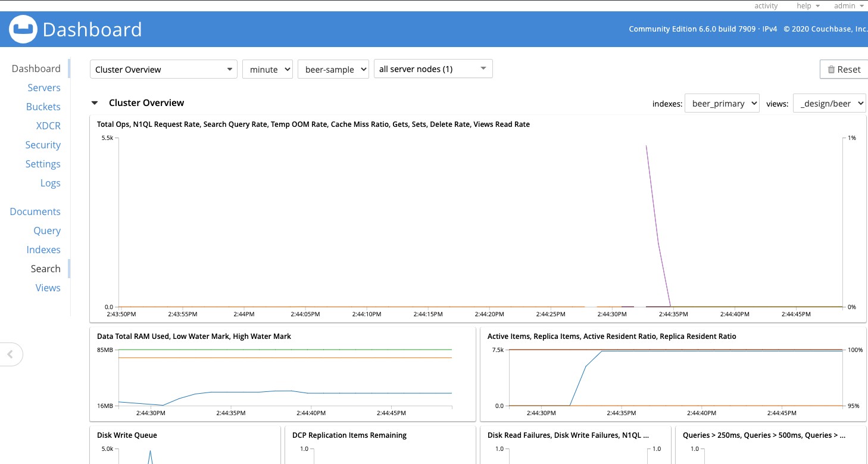The height and width of the screenshot is (464, 868).
Task: Open the beer_primary indexes dropdown
Action: click(x=722, y=103)
